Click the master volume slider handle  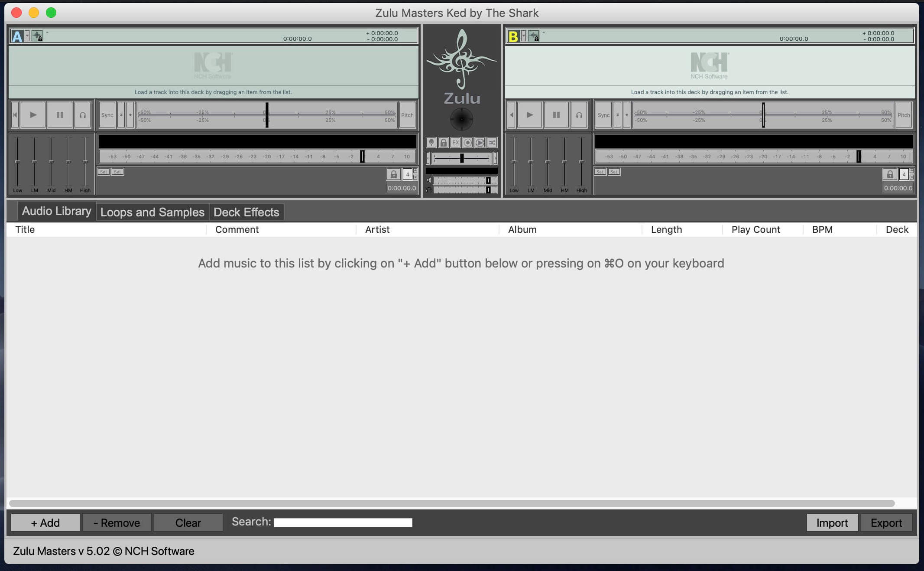tap(488, 180)
